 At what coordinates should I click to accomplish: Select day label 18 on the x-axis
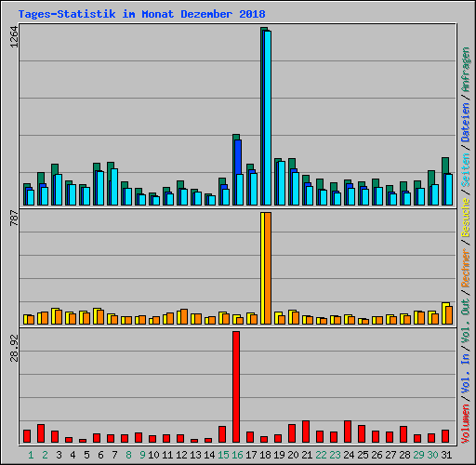265,455
